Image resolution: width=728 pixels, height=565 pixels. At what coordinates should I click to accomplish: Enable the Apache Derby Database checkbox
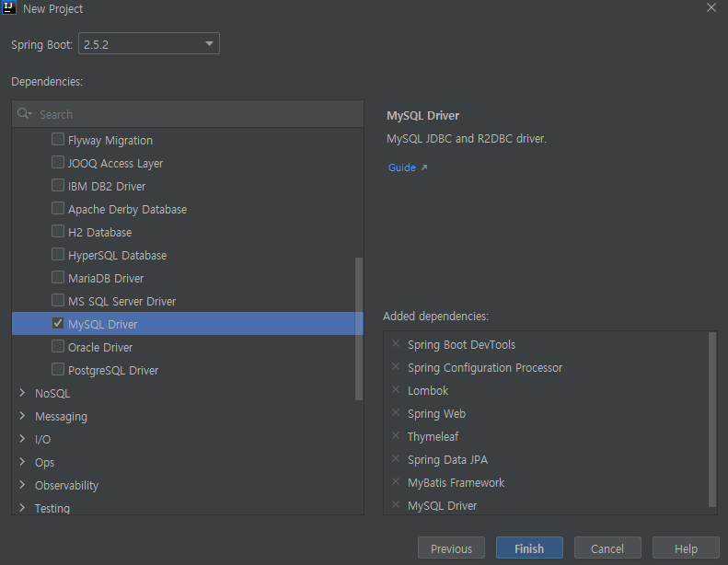click(x=58, y=209)
